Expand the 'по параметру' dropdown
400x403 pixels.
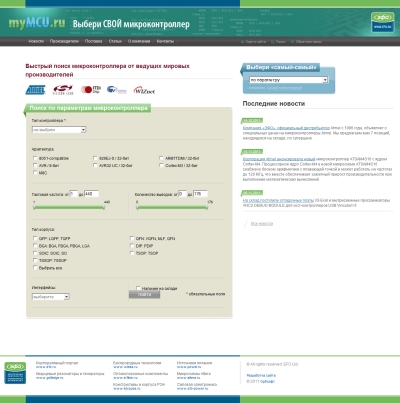(289, 80)
